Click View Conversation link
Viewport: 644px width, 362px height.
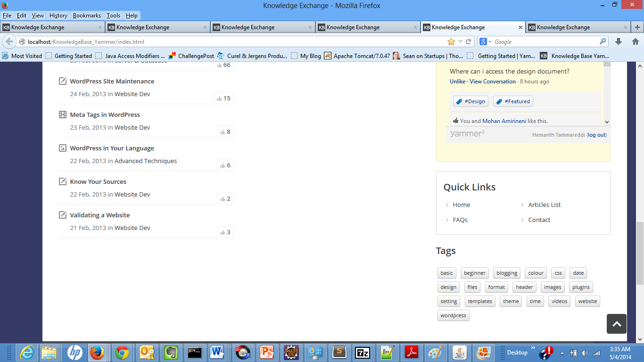point(493,82)
